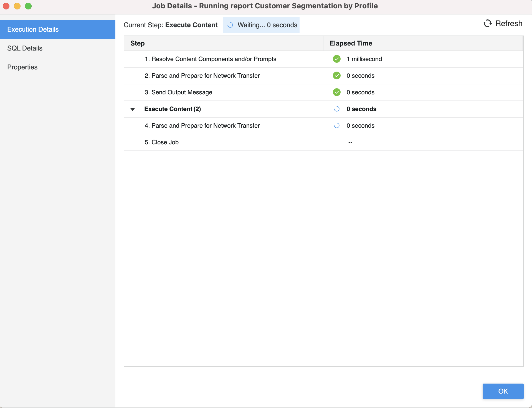The height and width of the screenshot is (408, 532).
Task: Click green checkmark for Resolve Content Components step
Action: (x=336, y=59)
